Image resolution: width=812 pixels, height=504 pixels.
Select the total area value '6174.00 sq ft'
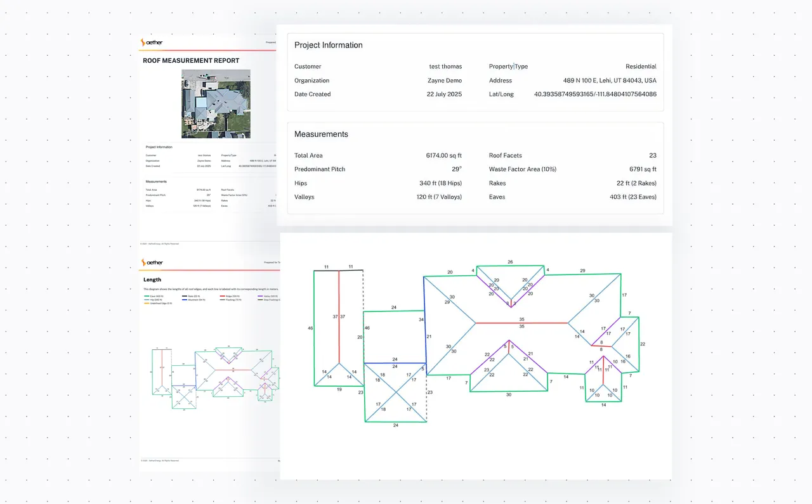tap(444, 155)
